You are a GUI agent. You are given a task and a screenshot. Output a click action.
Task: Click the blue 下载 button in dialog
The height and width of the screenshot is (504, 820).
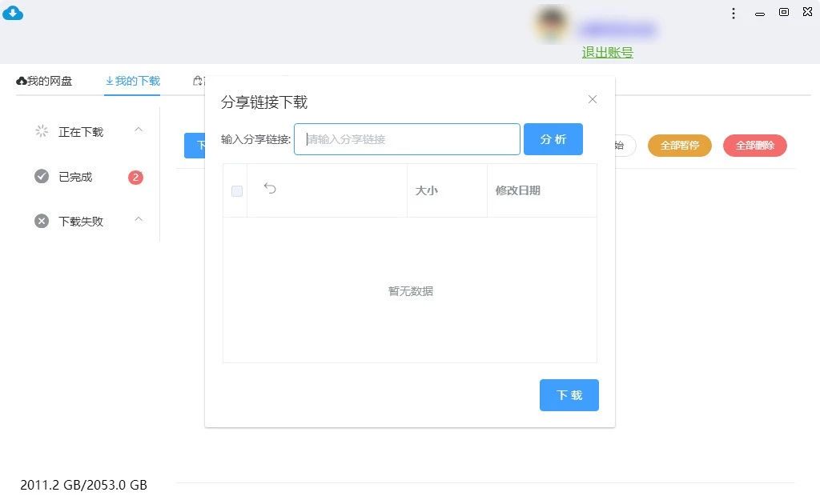[x=569, y=395]
